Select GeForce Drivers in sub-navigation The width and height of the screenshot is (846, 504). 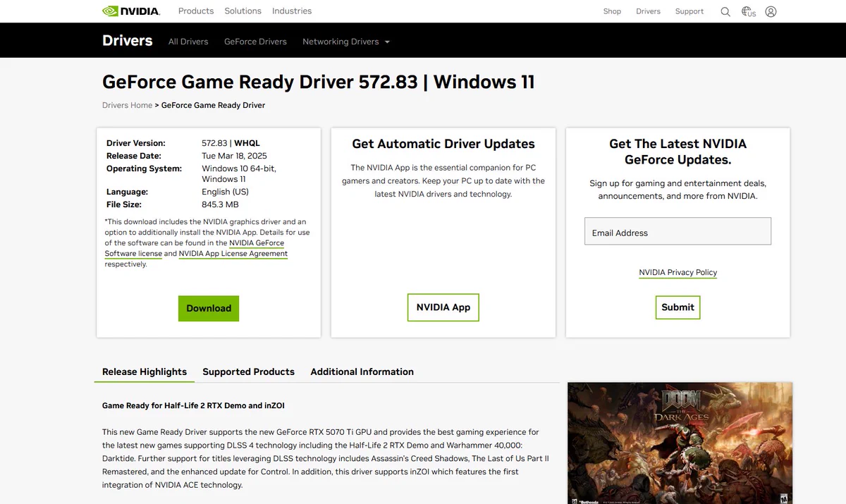(x=255, y=42)
